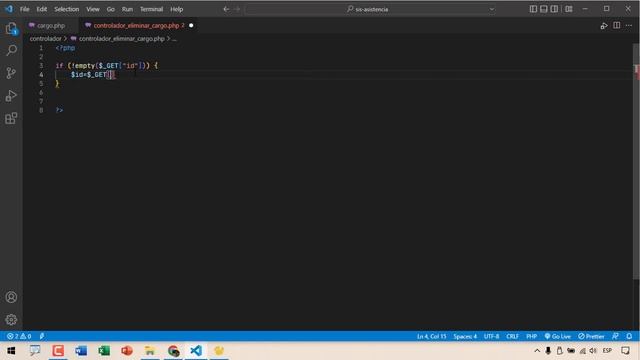The height and width of the screenshot is (360, 640).
Task: Click the Ln 4, Col 15 cursor position
Action: coord(431,336)
